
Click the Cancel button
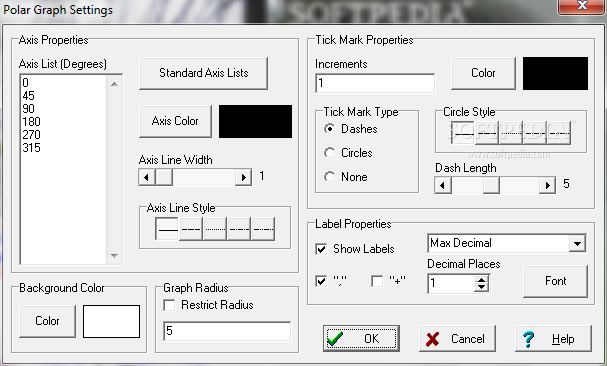click(457, 339)
